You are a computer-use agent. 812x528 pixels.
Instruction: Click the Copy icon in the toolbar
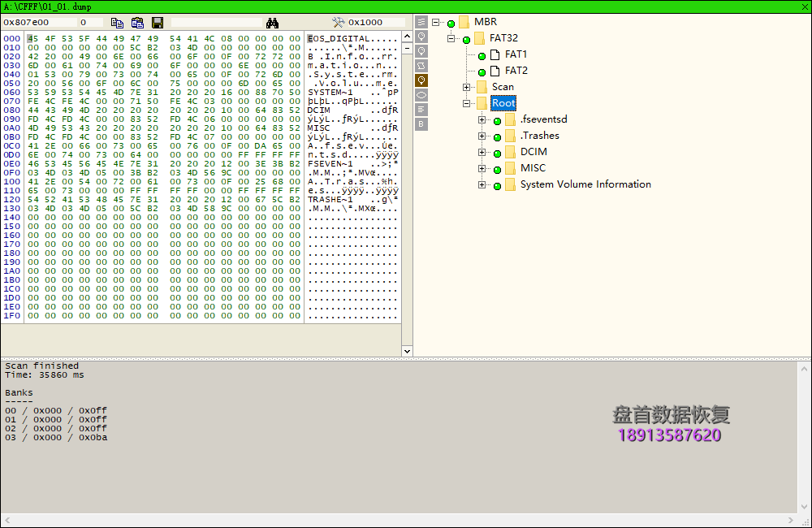[116, 22]
